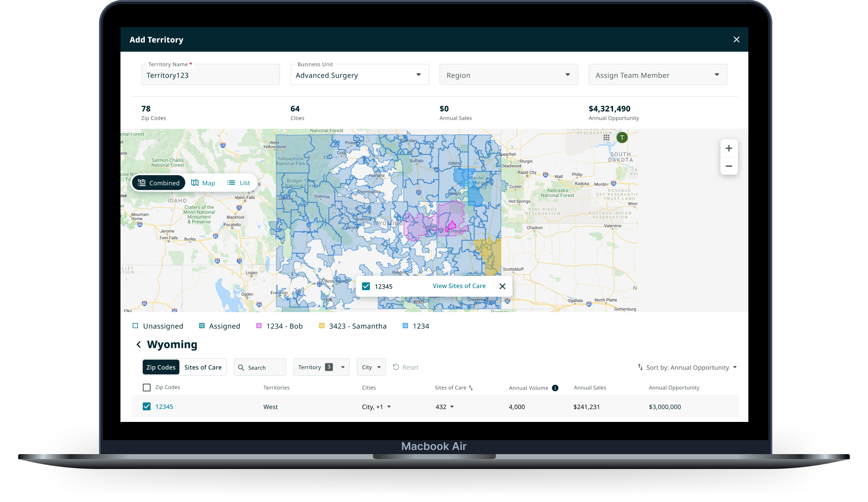Open the Region dropdown

[509, 75]
